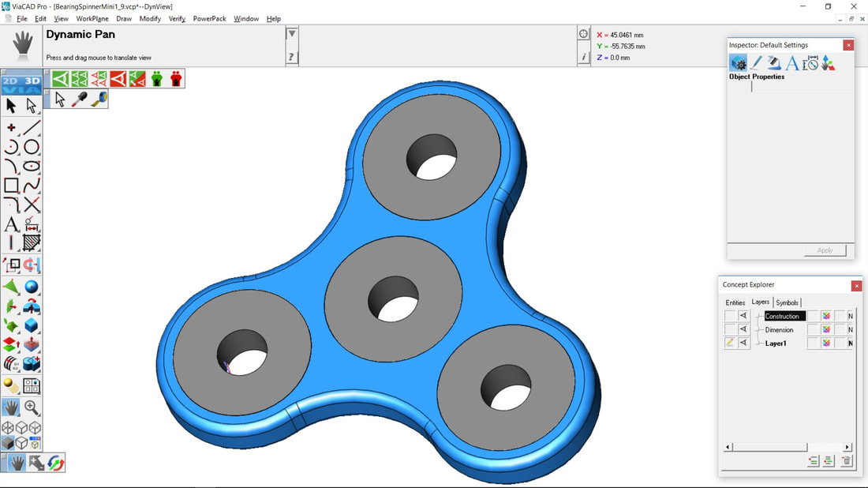
Task: Toggle visibility of Dimension layer
Action: click(743, 329)
